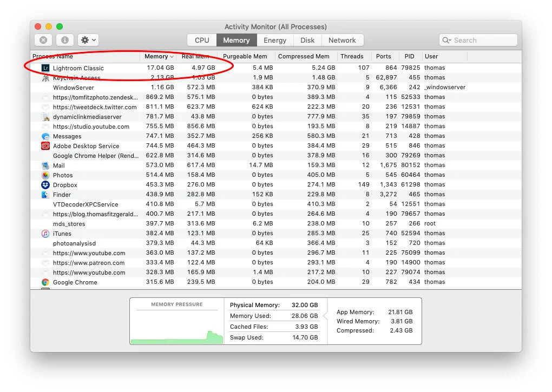Click Finder's ports value 3,272

389,194
